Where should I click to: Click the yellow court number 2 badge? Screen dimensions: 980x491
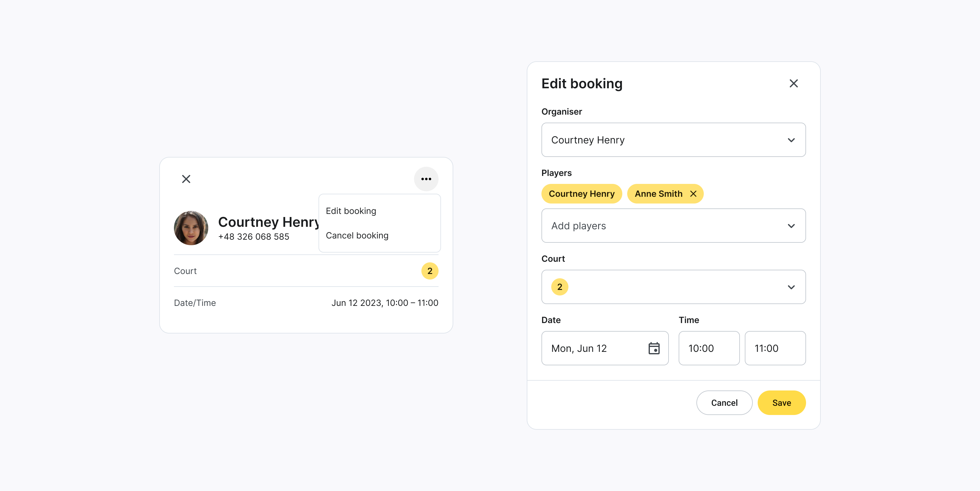[x=559, y=287]
